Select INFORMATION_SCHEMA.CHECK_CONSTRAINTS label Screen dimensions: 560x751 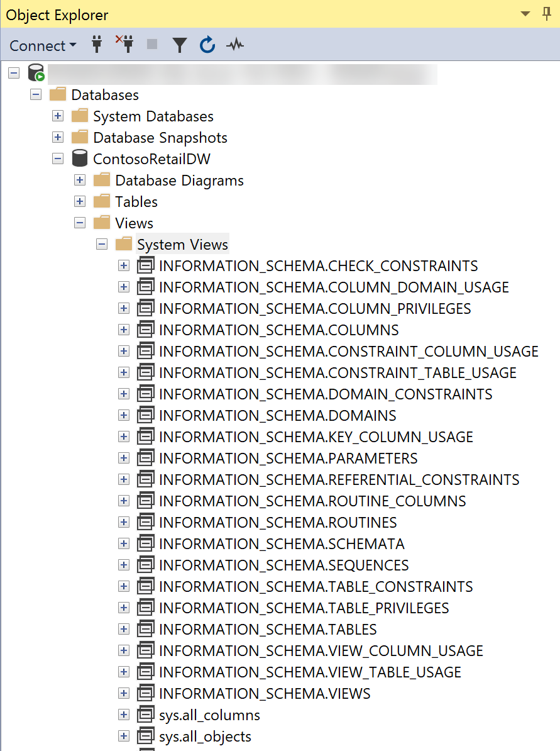(318, 266)
